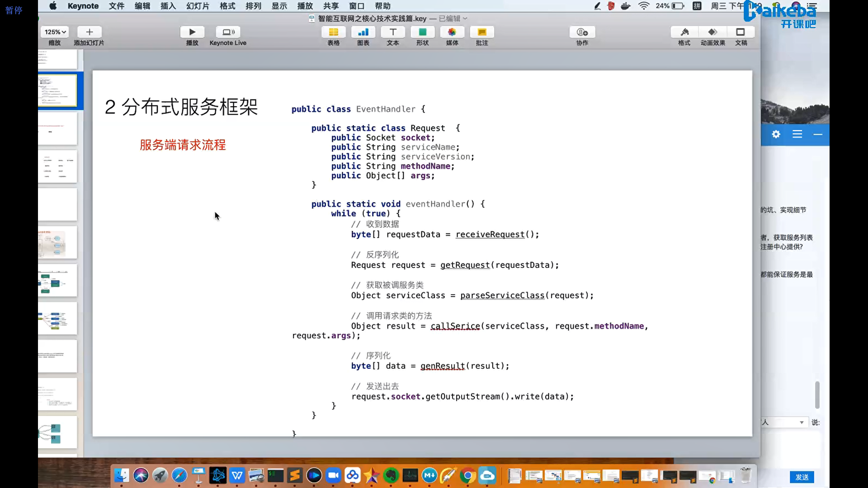Open Keynote Live toolbar icon
This screenshot has width=868, height=488.
coord(228,32)
